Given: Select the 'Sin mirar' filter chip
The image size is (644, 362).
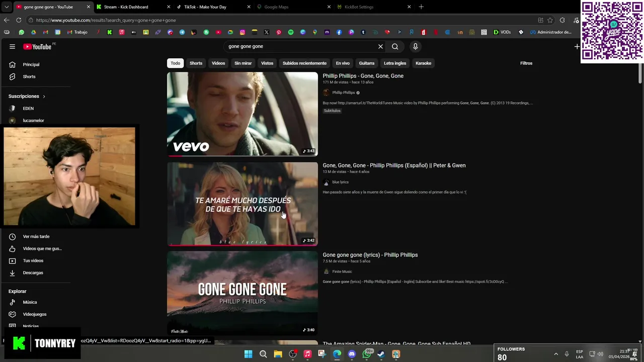Looking at the screenshot, I should pyautogui.click(x=243, y=63).
